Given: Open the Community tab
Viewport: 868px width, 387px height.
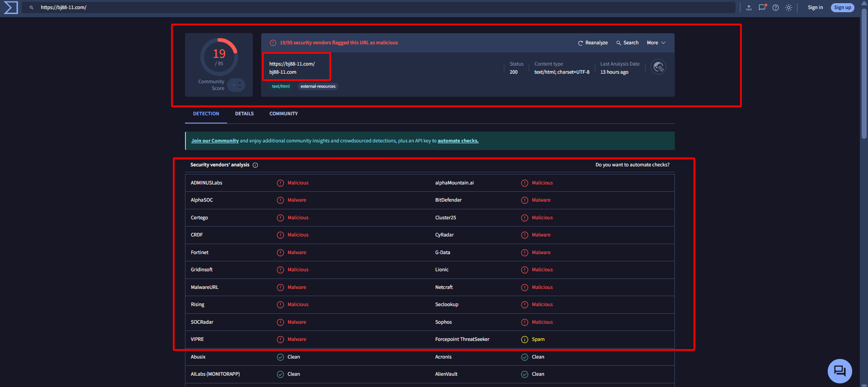Looking at the screenshot, I should pyautogui.click(x=284, y=114).
